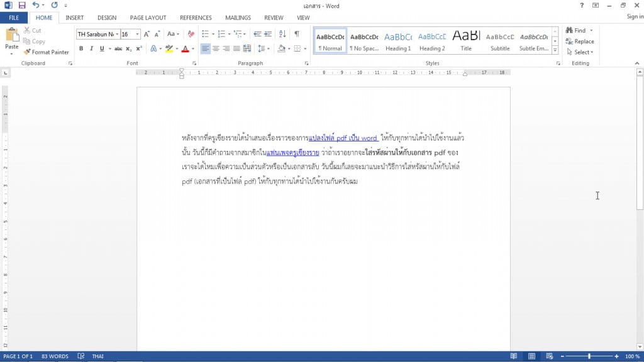Open the Paragraph dialog launcher
Viewport: 644px width, 362px height.
tap(306, 63)
